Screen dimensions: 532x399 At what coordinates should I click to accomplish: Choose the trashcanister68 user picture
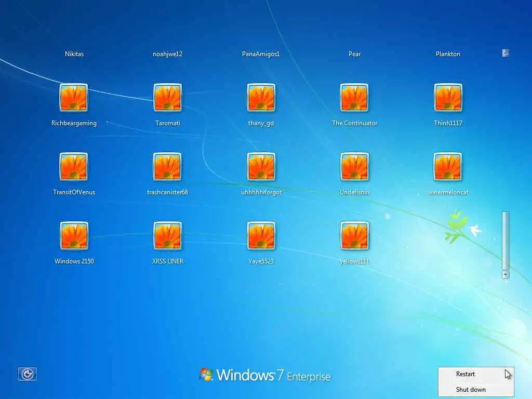point(167,167)
